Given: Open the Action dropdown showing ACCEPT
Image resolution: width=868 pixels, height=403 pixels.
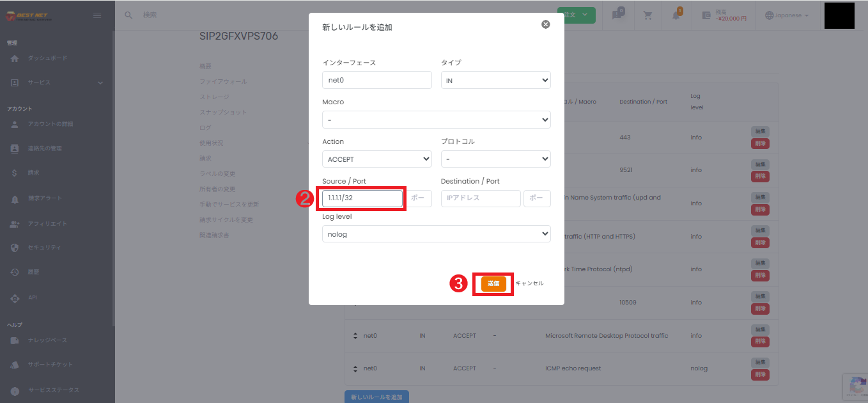Looking at the screenshot, I should [376, 159].
